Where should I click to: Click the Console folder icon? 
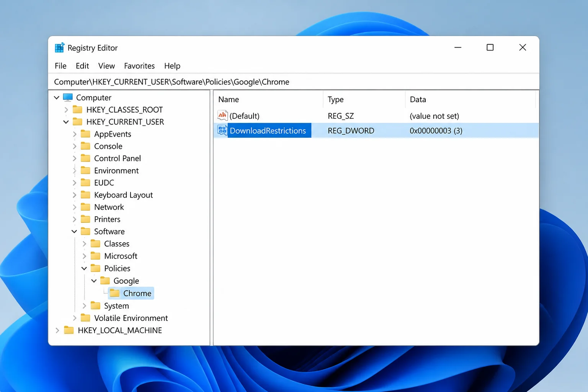click(x=86, y=146)
